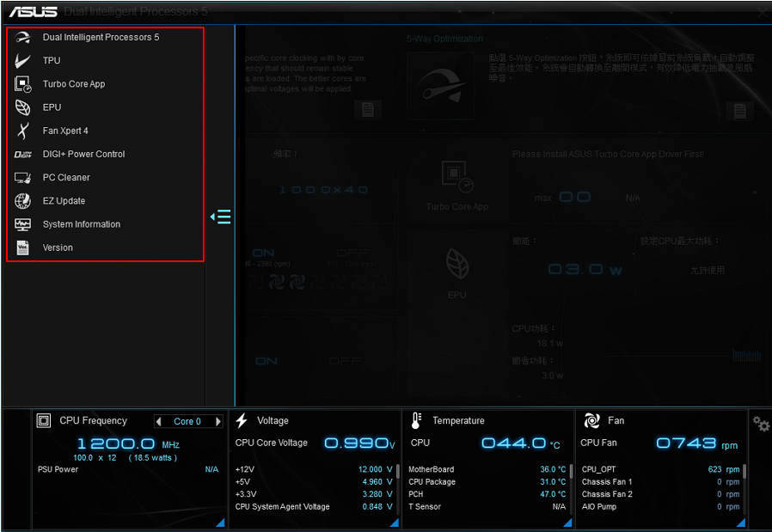772x532 pixels.
Task: Expand the CPU Frequency panel corner triangle
Action: (221, 523)
